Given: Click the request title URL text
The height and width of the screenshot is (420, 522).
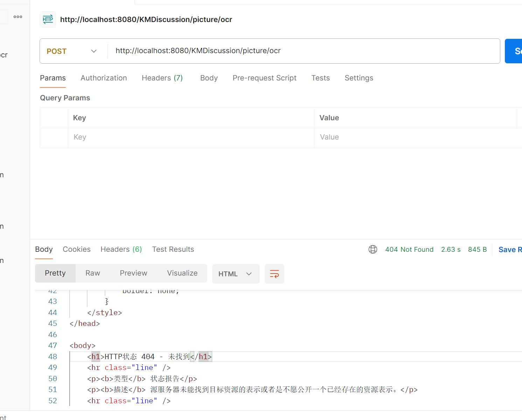Looking at the screenshot, I should (146, 20).
